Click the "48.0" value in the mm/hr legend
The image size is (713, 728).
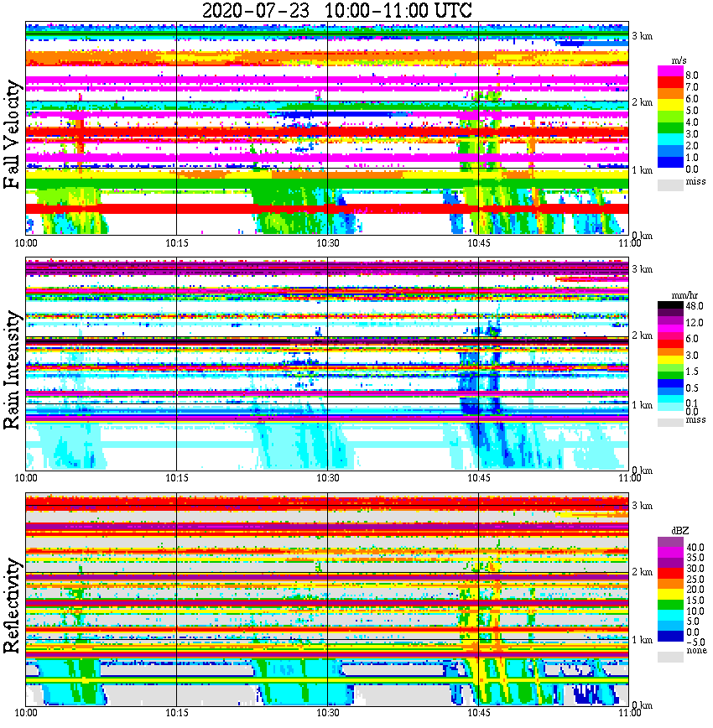click(x=695, y=306)
